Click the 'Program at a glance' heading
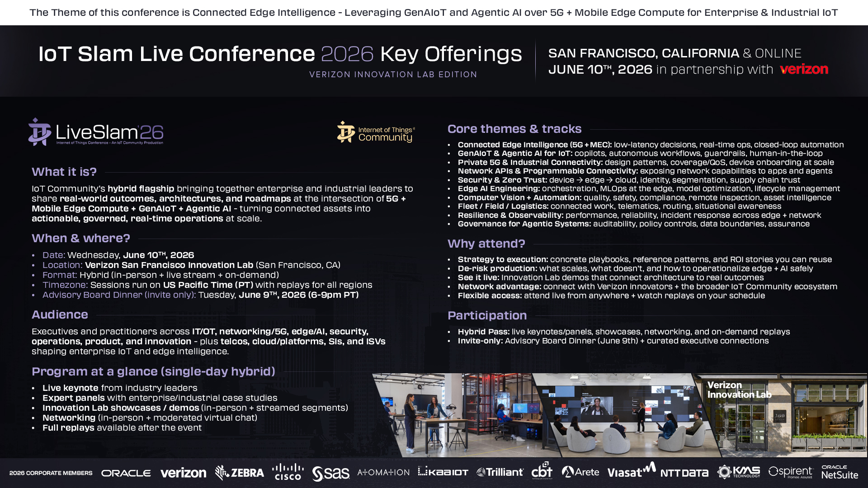The image size is (868, 488). [x=153, y=371]
